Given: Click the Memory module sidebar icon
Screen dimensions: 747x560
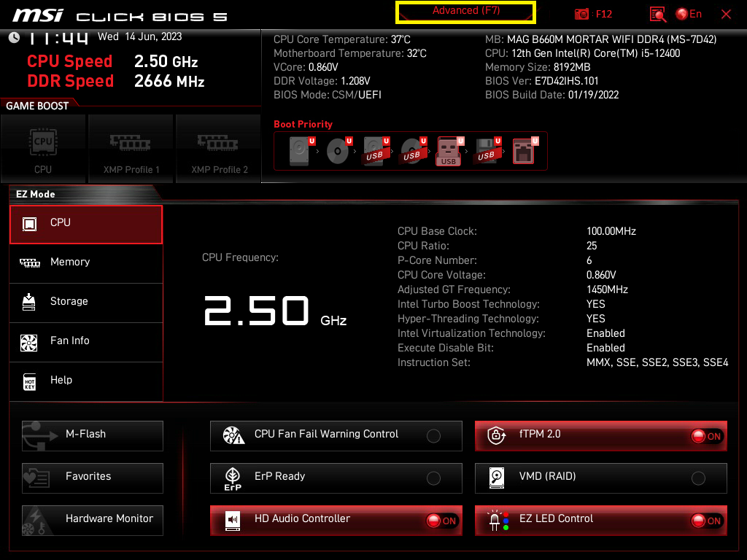Looking at the screenshot, I should coord(29,262).
